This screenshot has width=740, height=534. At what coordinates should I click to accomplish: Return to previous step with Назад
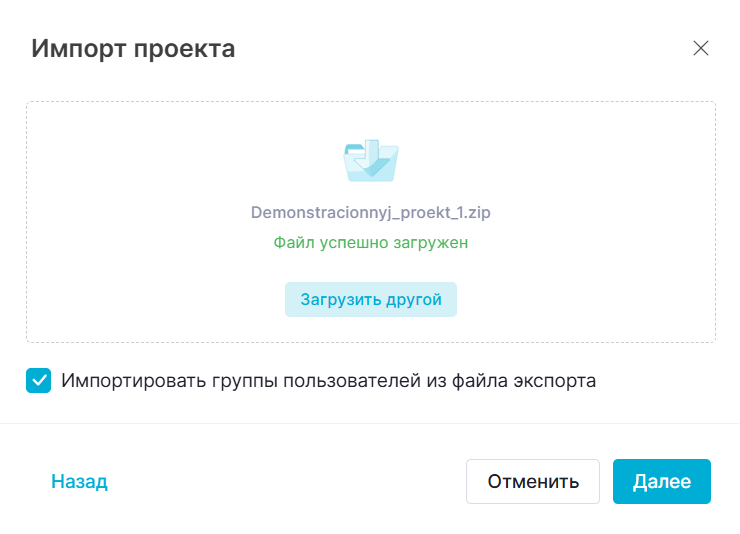pyautogui.click(x=79, y=482)
